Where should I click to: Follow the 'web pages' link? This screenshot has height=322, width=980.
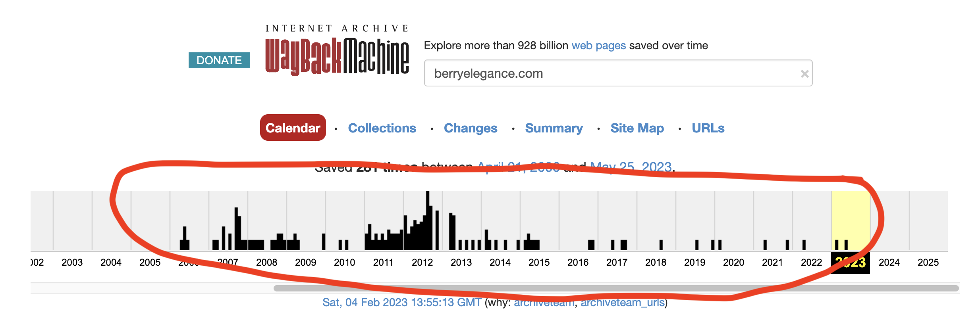point(598,46)
